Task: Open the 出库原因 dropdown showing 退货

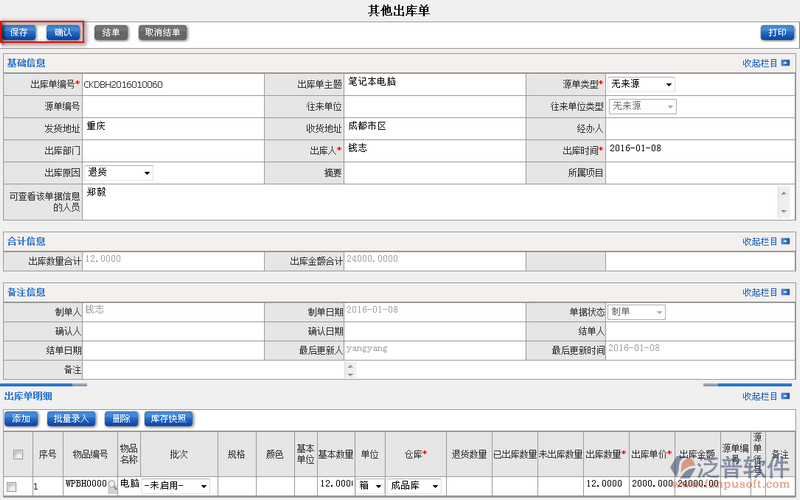Action: 119,173
